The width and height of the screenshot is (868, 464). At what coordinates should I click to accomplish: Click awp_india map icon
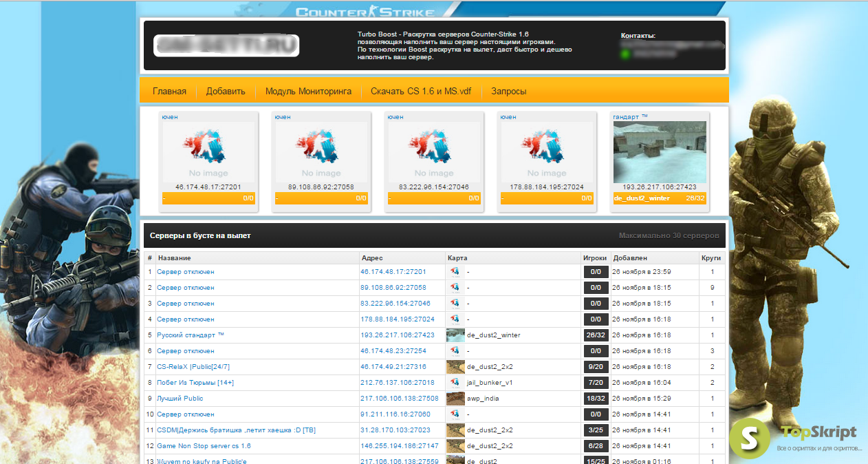pos(455,399)
